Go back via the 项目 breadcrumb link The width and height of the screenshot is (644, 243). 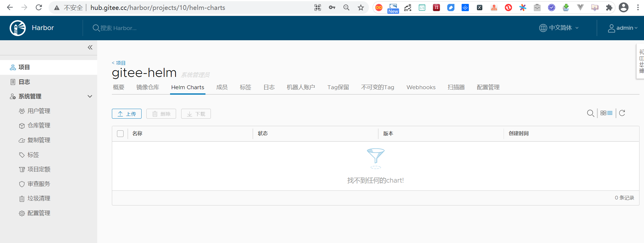coord(119,63)
